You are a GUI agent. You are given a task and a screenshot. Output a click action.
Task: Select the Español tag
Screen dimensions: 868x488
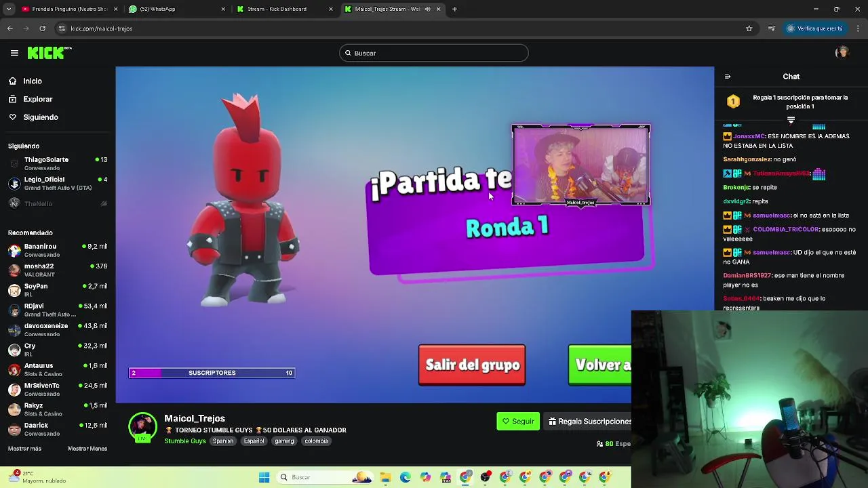tap(254, 441)
